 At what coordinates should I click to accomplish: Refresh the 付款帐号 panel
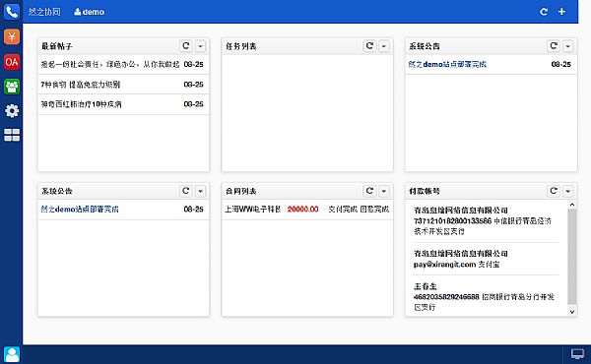[554, 191]
